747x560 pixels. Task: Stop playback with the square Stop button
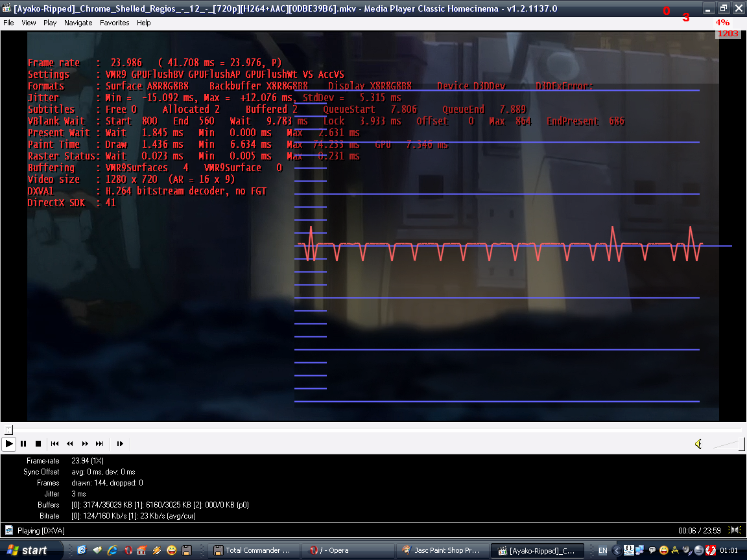point(38,444)
